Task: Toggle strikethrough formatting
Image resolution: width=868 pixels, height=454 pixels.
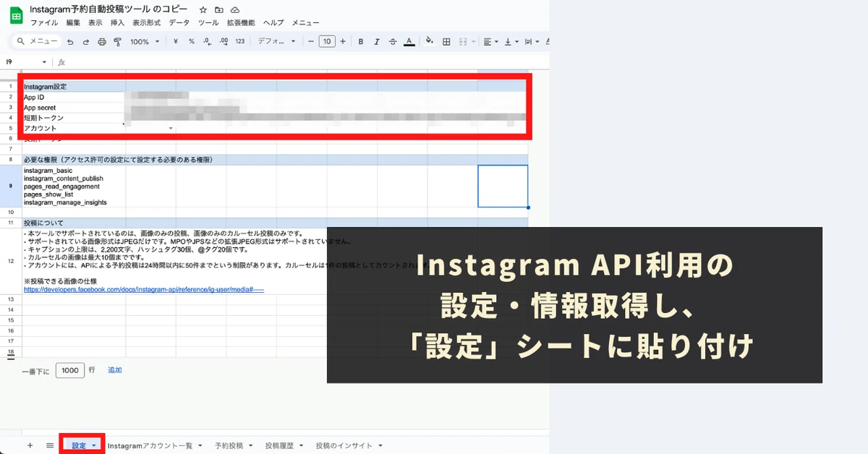Action: [x=393, y=42]
